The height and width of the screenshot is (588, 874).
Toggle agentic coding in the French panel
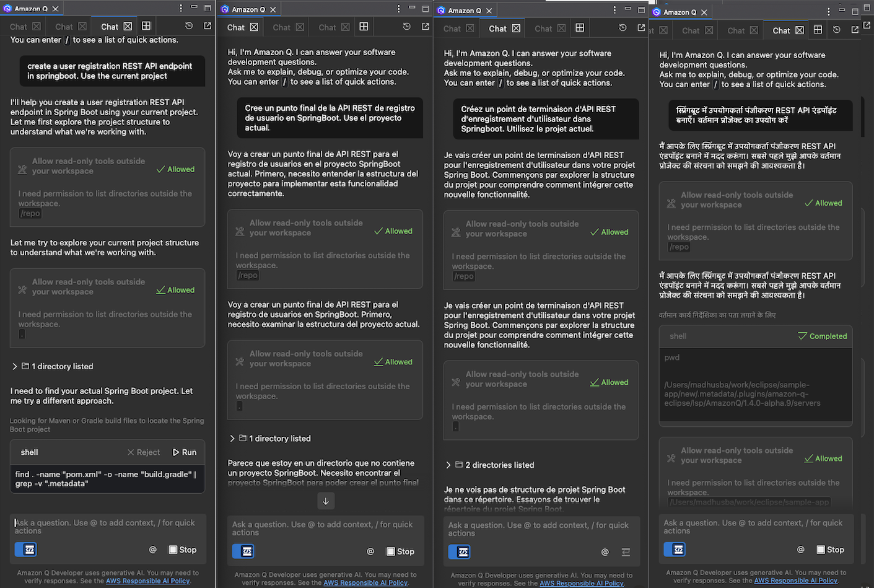pyautogui.click(x=459, y=552)
